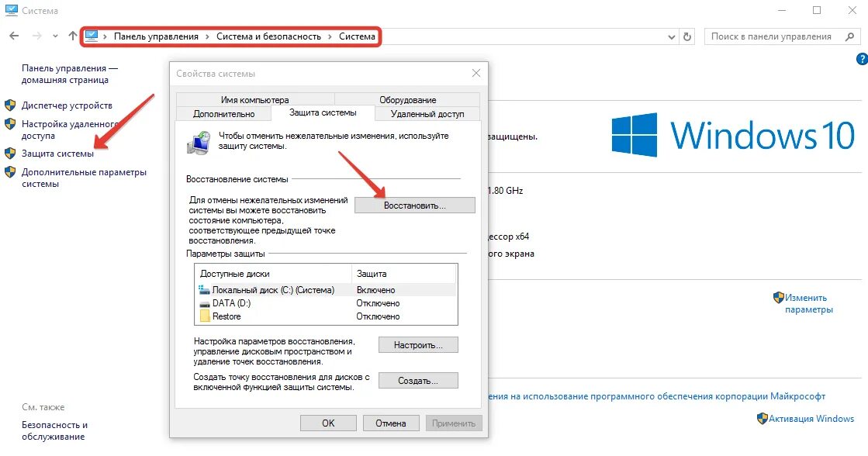Click shield icon beside 'Изменить параметры'

pos(778,298)
